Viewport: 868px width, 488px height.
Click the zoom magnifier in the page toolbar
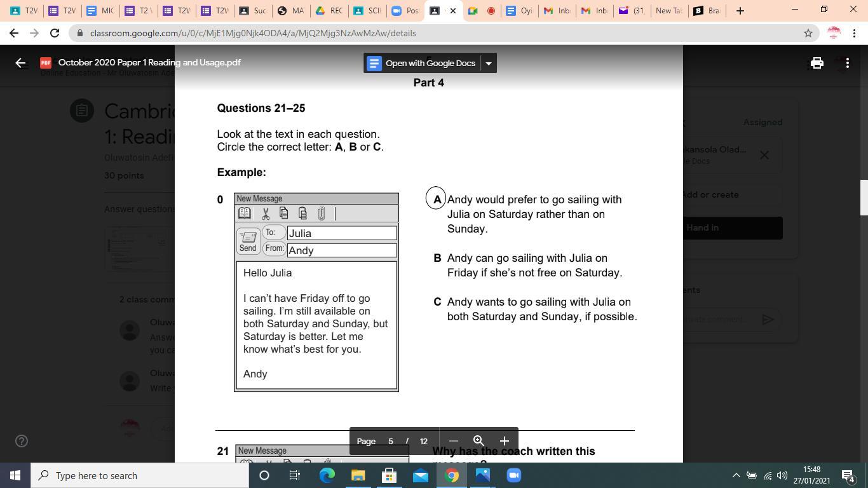click(x=478, y=441)
